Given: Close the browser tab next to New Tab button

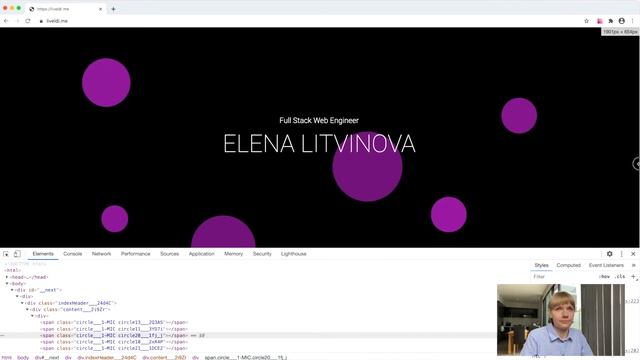Looking at the screenshot, I should [100, 9].
